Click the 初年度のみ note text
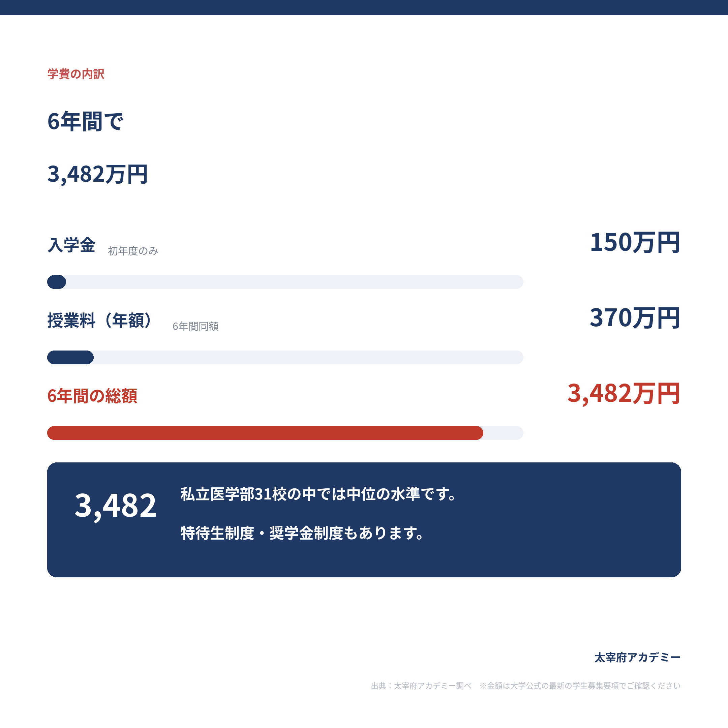728x728 pixels. 133,251
